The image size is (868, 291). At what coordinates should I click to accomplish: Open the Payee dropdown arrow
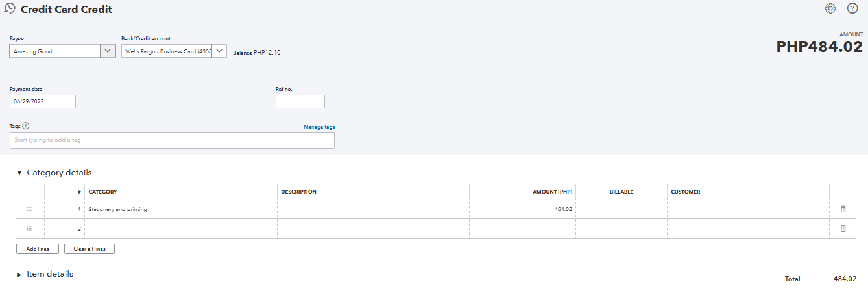pyautogui.click(x=108, y=51)
